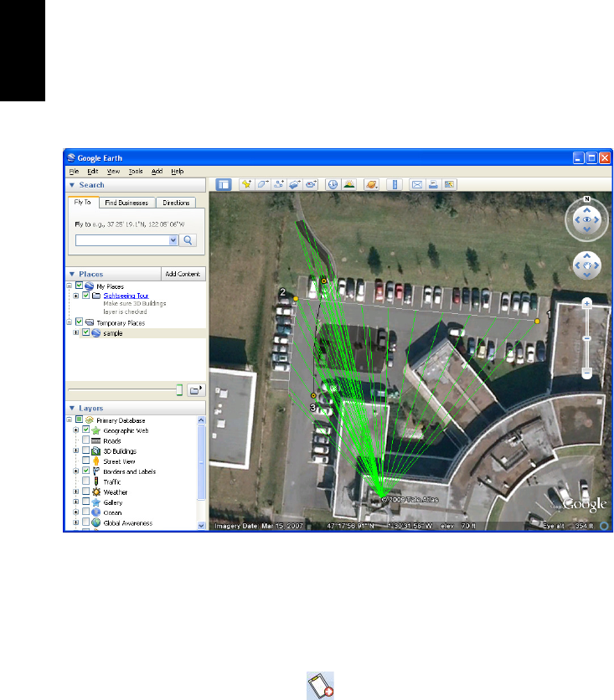The image size is (614, 700).
Task: Open the Edit menu
Action: [92, 172]
